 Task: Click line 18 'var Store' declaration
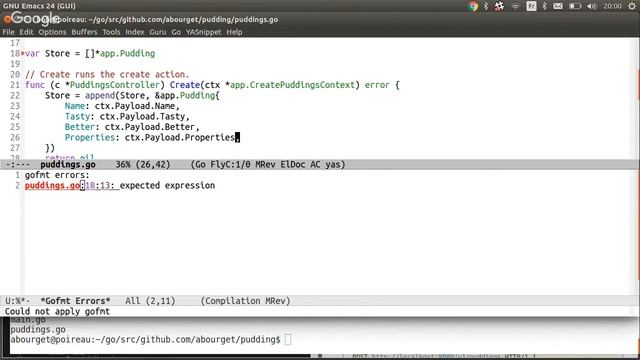tap(90, 53)
